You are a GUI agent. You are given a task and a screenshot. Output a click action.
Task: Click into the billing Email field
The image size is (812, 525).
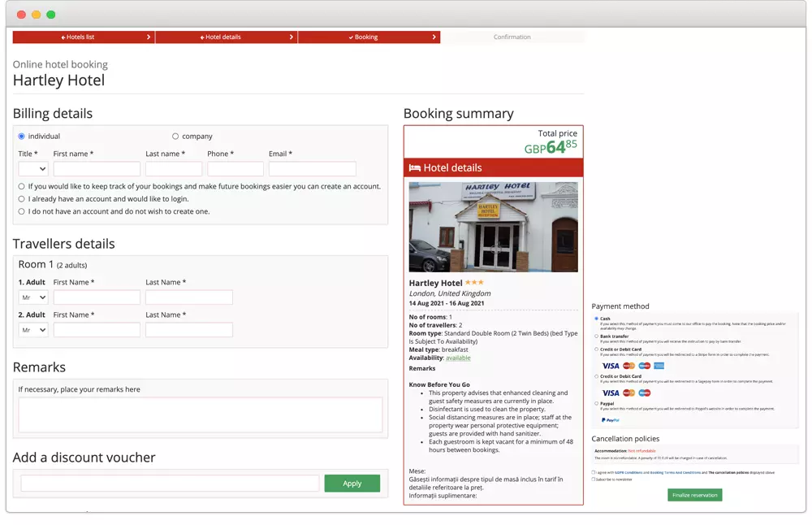click(x=312, y=169)
